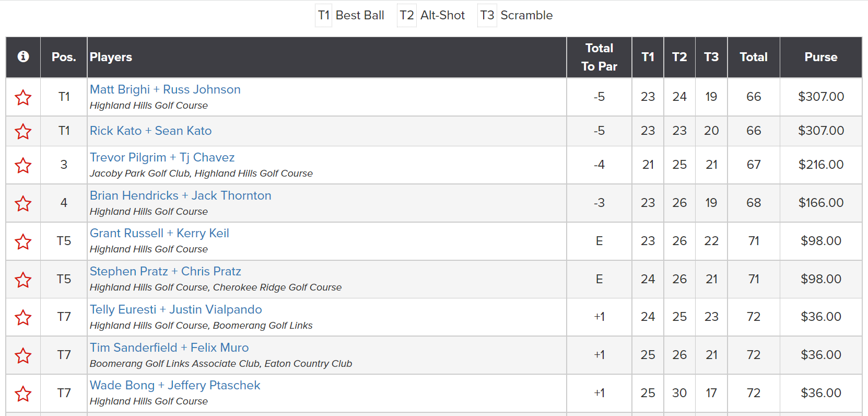Star the Stephen Pratz + Chris Pratz row
This screenshot has height=416, width=868.
point(23,280)
